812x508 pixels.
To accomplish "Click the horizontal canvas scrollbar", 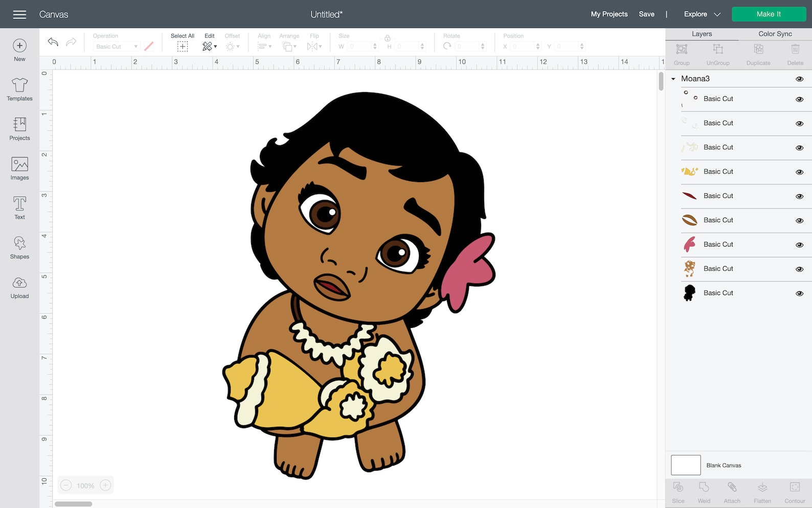I will pos(74,504).
